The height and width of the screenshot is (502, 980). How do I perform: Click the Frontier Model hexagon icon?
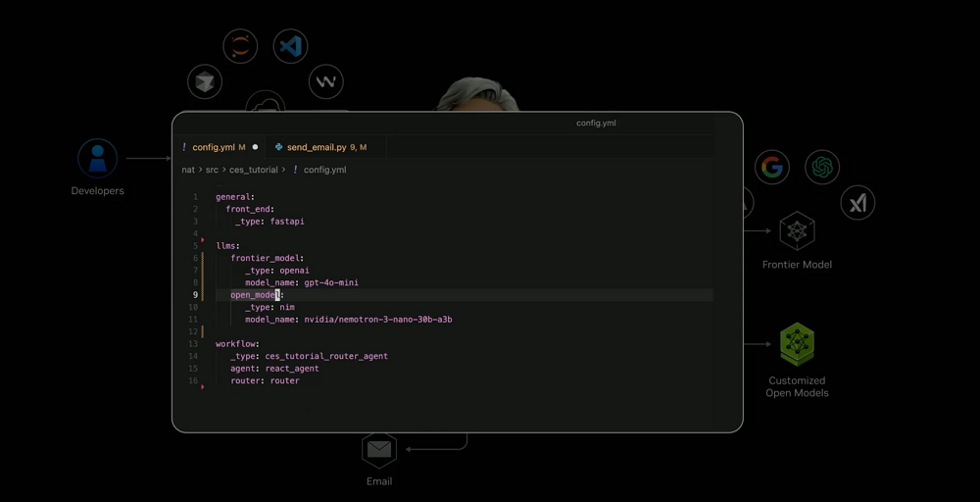797,232
